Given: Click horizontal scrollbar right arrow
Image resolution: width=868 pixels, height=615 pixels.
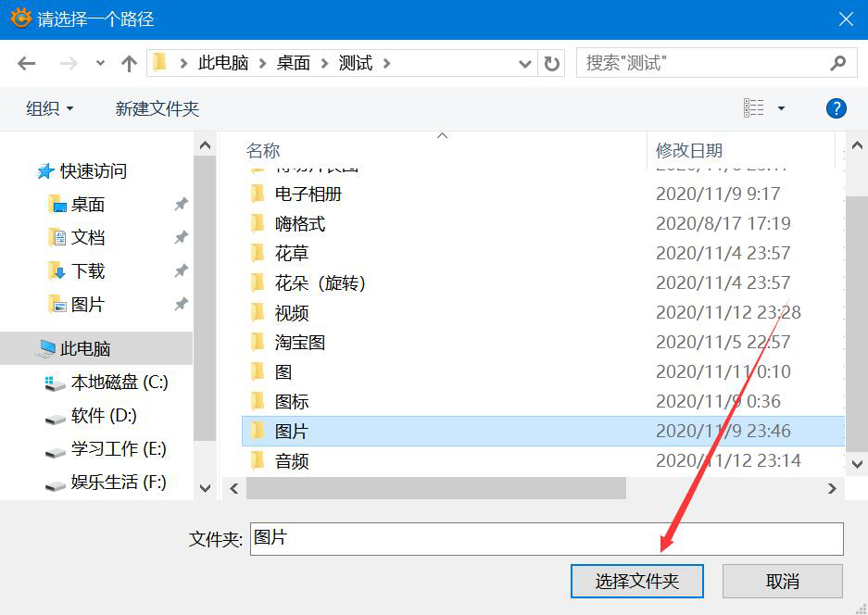Looking at the screenshot, I should coord(832,488).
